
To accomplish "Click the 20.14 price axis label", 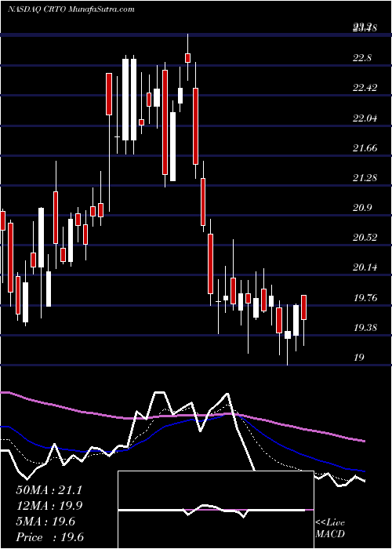I will (365, 268).
